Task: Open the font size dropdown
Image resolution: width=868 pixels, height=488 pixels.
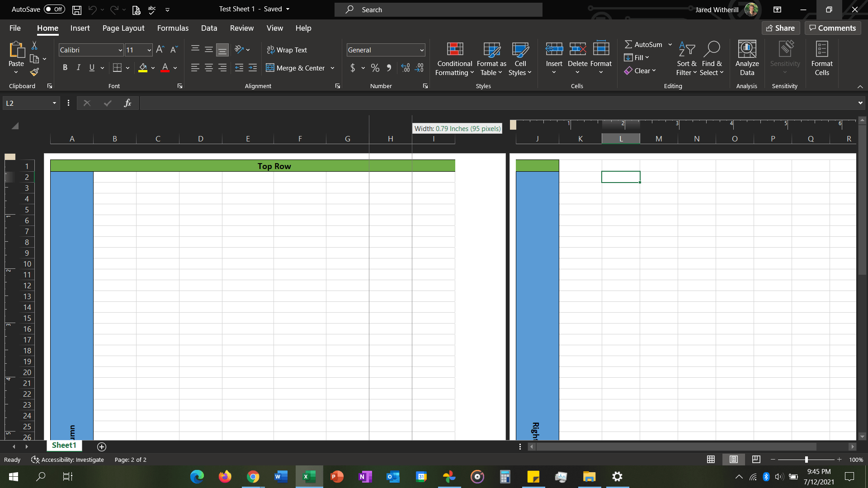Action: [x=149, y=50]
